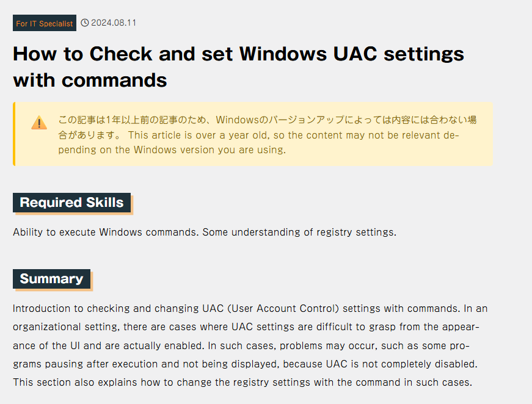Click the sentence "Ability to execute Windows commands"

(x=106, y=232)
